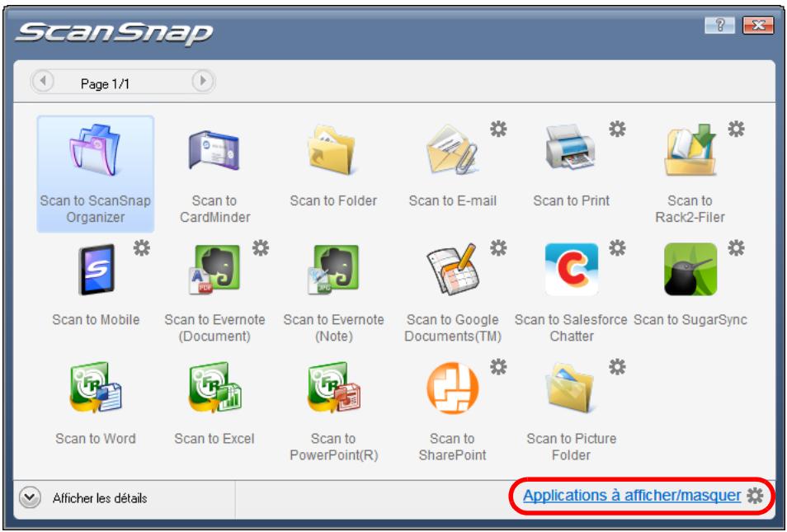This screenshot has width=787, height=532.
Task: Click the Page 1/1 indicator text
Action: click(x=105, y=84)
